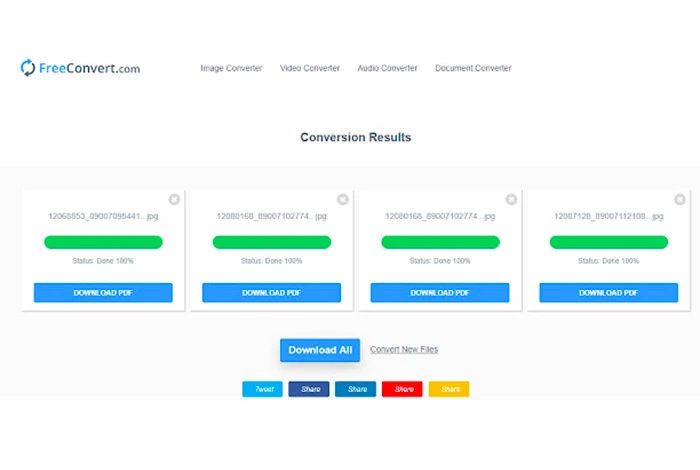The height and width of the screenshot is (470, 700).
Task: Click Status: Done 100% under 12087128 file
Action: (608, 261)
